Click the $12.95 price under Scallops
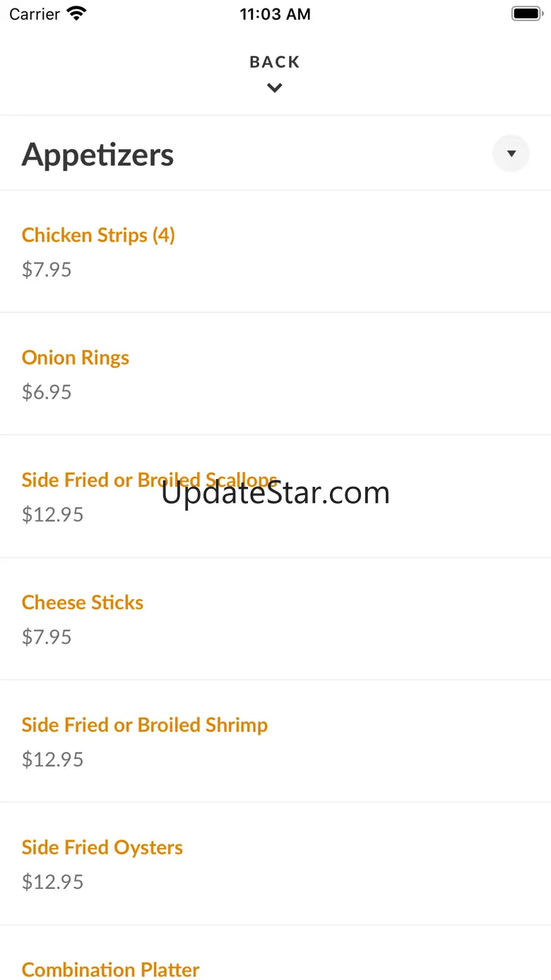The height and width of the screenshot is (980, 551). coord(53,514)
